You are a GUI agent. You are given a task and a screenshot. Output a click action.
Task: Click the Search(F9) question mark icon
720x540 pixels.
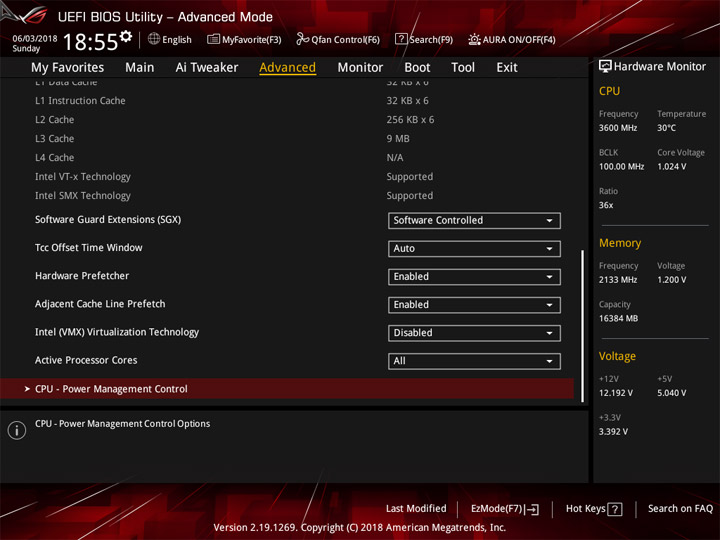[x=401, y=39]
